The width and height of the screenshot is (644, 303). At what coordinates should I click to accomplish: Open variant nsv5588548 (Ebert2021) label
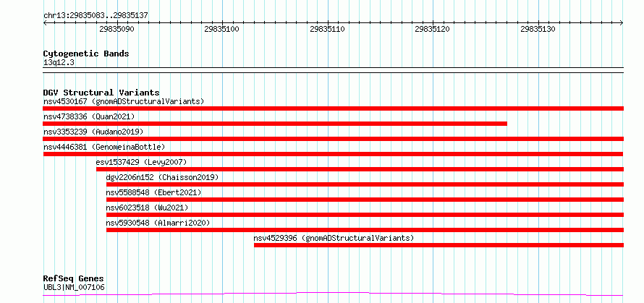click(x=153, y=192)
